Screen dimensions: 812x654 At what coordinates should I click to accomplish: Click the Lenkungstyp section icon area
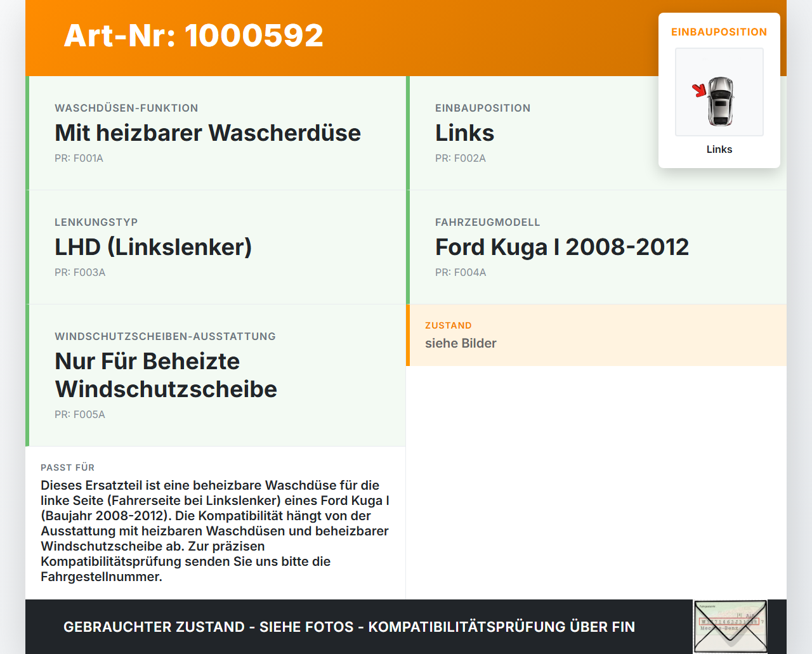(x=216, y=247)
